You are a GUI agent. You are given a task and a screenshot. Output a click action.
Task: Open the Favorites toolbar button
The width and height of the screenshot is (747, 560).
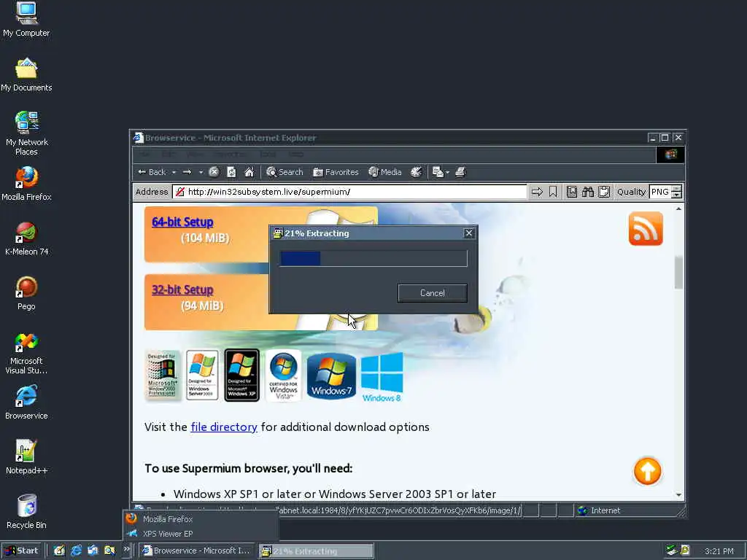coord(336,172)
